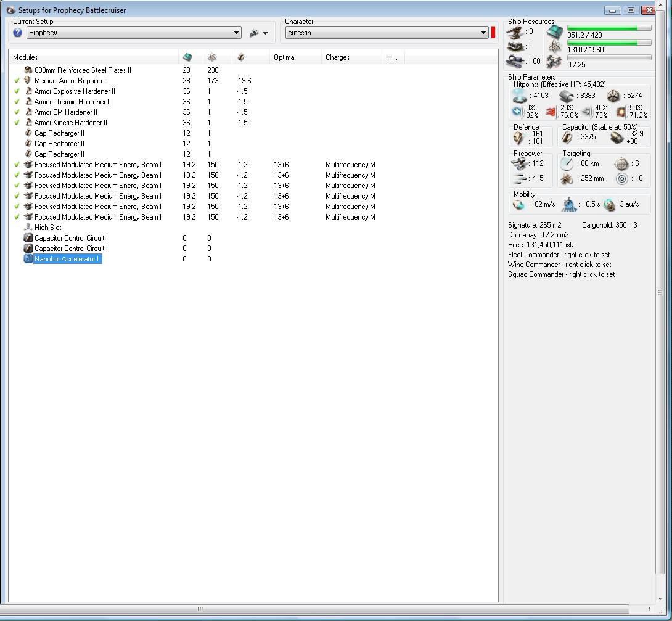Click the launcher hardpoints icon in Ship Resources
Viewport: 672px width, 621px height.
[515, 46]
